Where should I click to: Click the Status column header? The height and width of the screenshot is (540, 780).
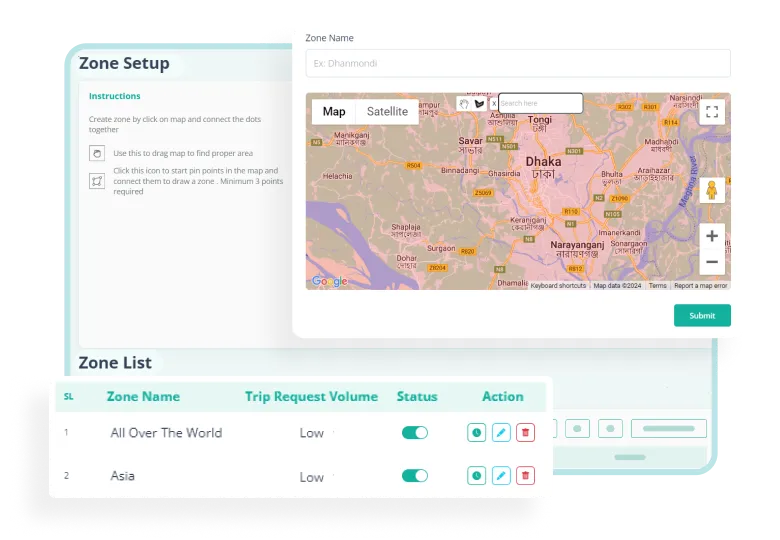point(417,396)
